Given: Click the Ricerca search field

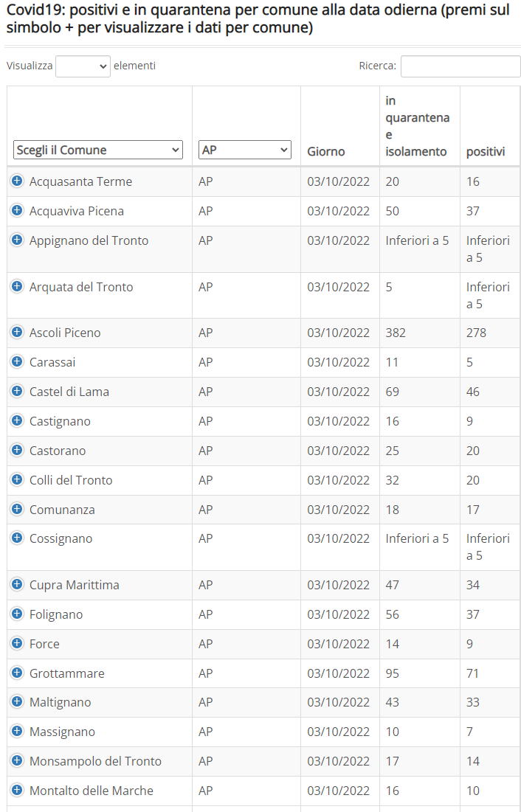Looking at the screenshot, I should 460,66.
